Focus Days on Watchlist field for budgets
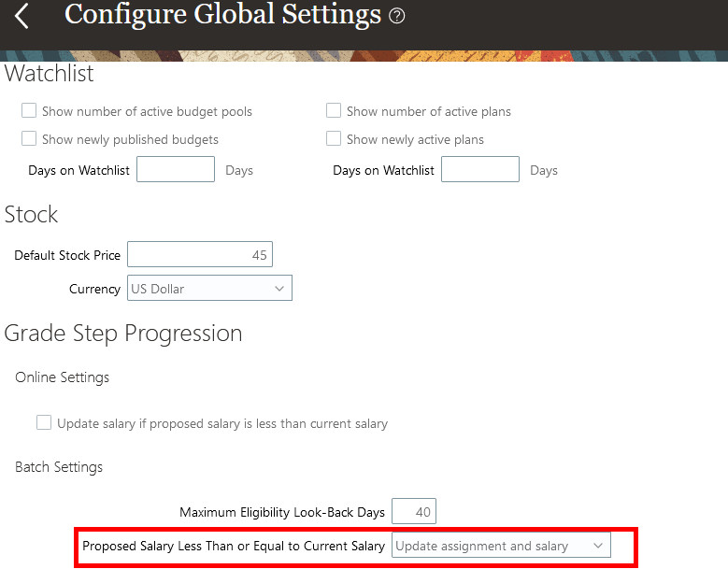Image resolution: width=728 pixels, height=569 pixels. click(x=176, y=170)
